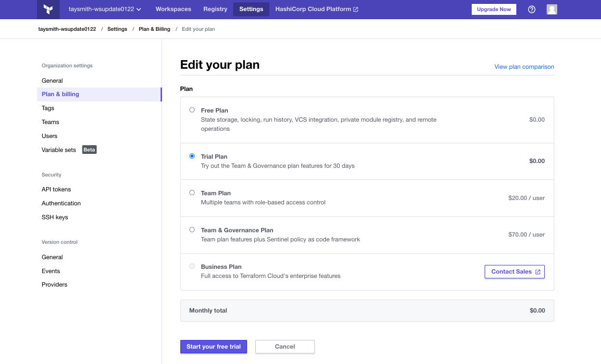Click Team & Governance Plan description text

[x=280, y=239]
